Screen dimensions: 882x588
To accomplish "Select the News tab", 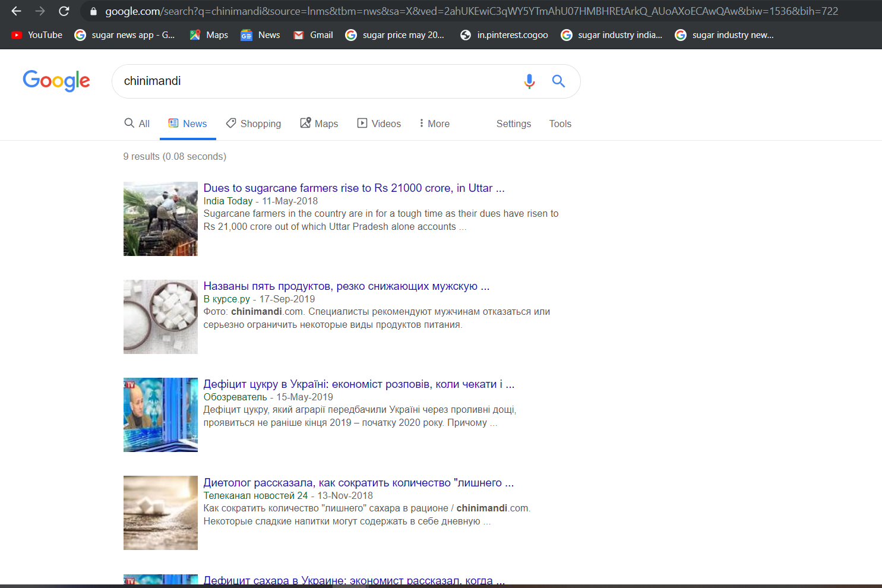I will pyautogui.click(x=188, y=124).
